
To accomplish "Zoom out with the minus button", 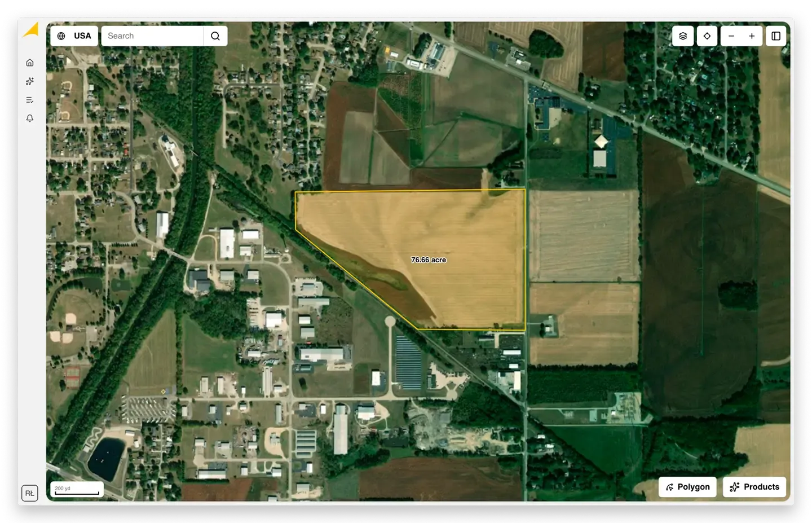I will pyautogui.click(x=731, y=36).
